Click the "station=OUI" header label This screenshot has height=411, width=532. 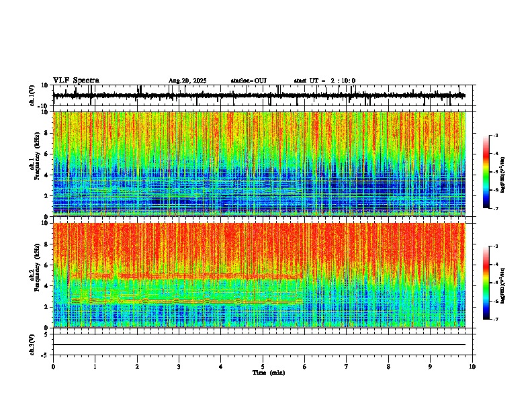249,81
